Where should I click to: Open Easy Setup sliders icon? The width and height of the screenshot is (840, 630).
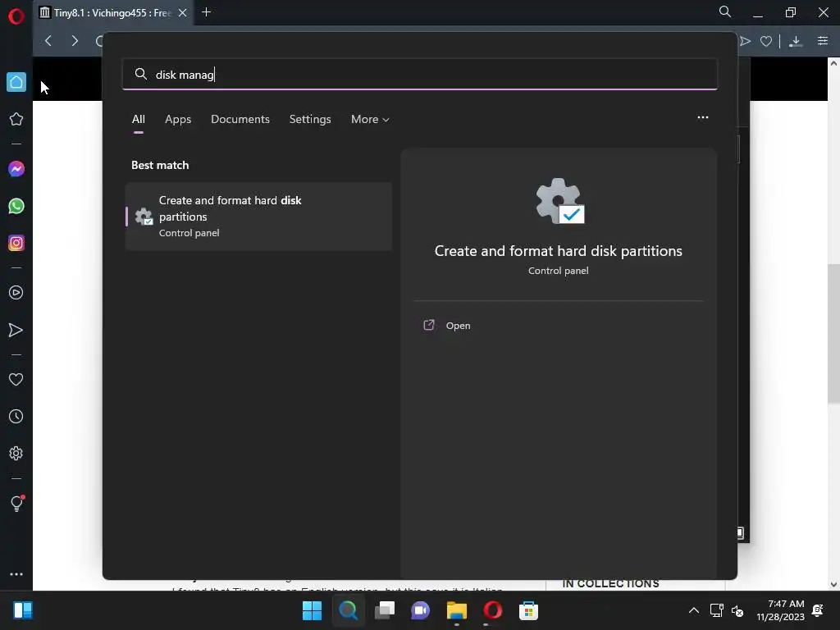click(823, 41)
